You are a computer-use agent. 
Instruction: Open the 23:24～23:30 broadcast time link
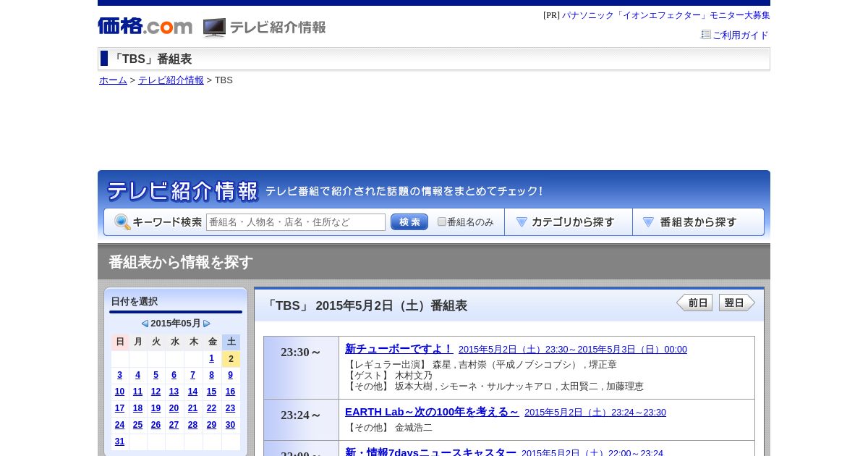pos(595,413)
